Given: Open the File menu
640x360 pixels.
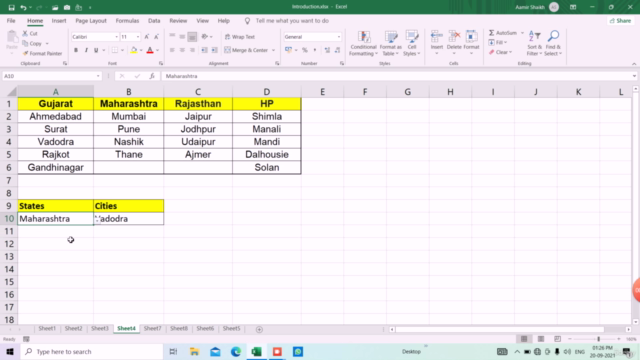Looking at the screenshot, I should click(11, 21).
